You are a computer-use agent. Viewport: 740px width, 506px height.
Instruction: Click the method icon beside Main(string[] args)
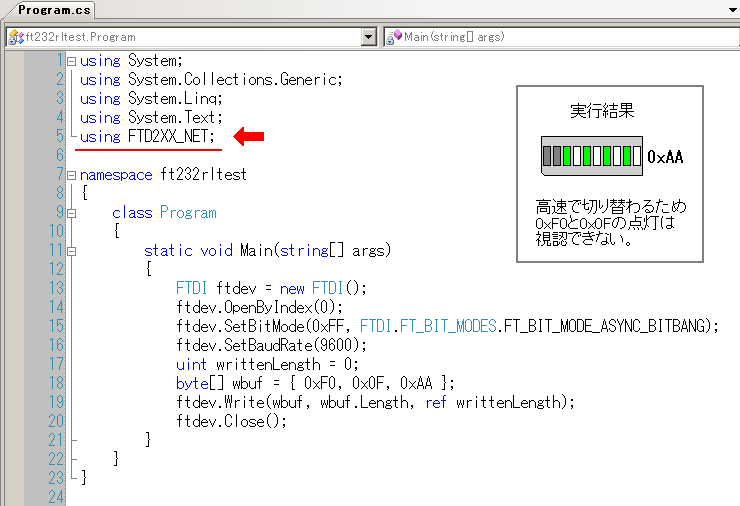click(394, 37)
